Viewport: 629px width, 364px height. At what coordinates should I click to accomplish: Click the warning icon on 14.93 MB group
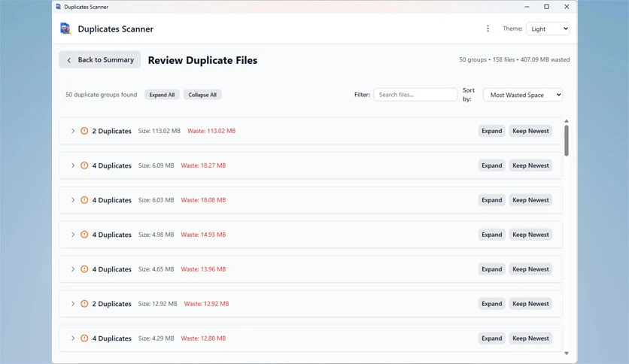(84, 235)
